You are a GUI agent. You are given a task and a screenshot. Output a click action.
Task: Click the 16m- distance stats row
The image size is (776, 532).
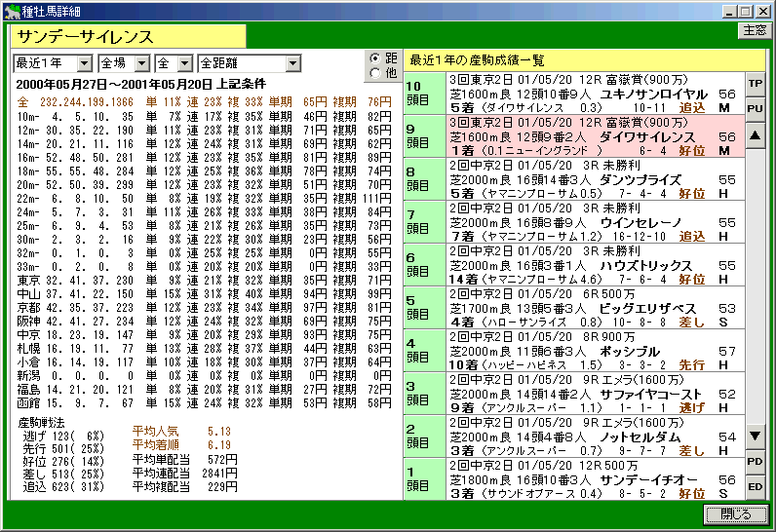tap(204, 158)
